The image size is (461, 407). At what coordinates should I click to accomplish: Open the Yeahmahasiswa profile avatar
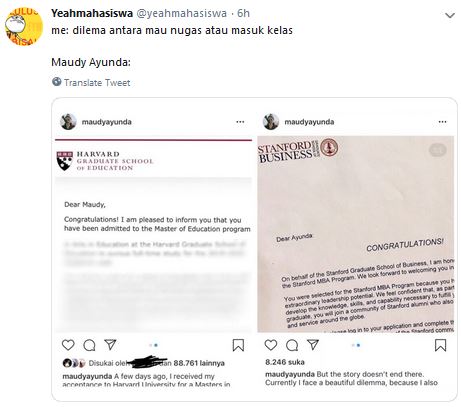click(24, 27)
